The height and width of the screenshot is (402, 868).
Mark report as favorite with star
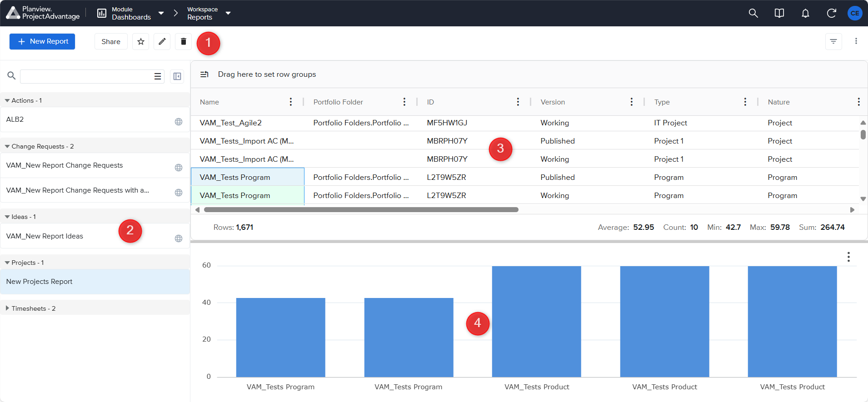[141, 42]
